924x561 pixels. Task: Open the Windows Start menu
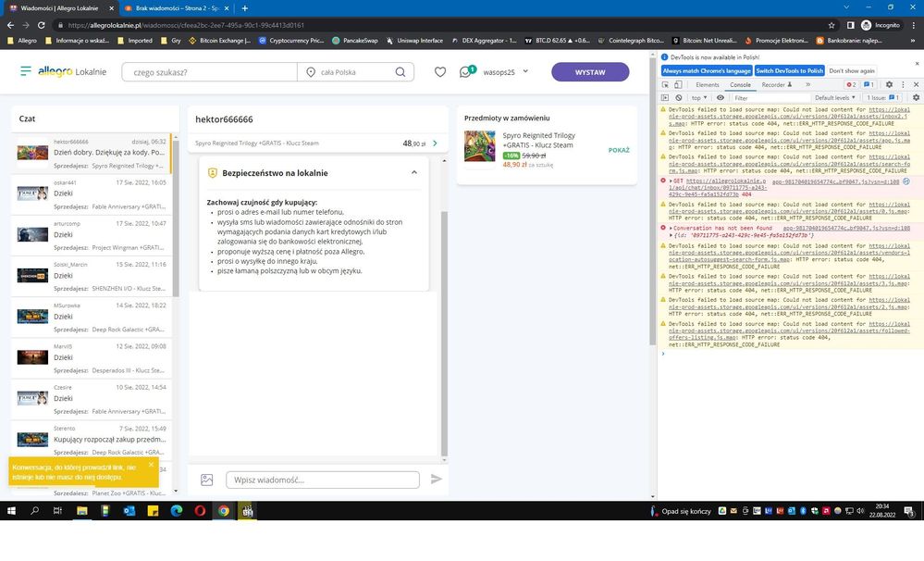tap(12, 511)
